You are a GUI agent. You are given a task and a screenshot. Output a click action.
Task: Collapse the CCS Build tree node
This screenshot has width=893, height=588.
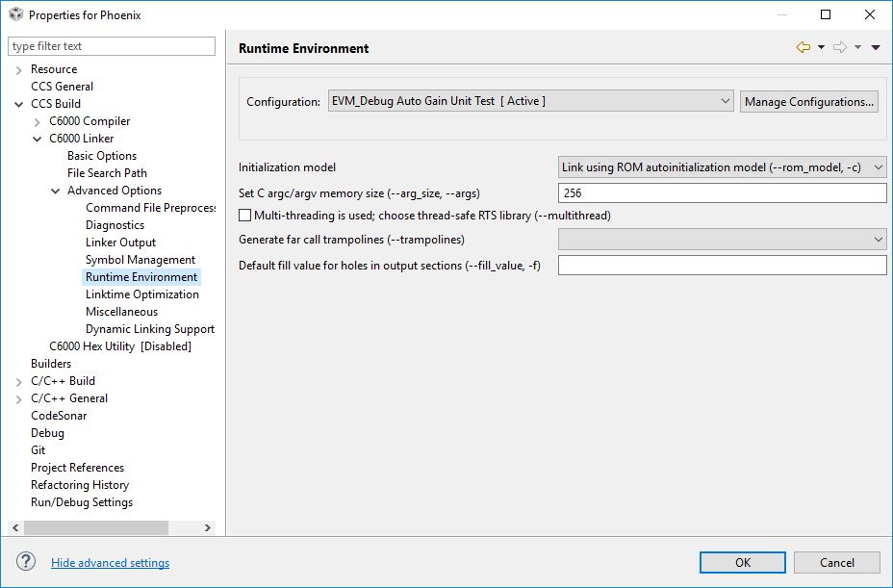pos(19,104)
